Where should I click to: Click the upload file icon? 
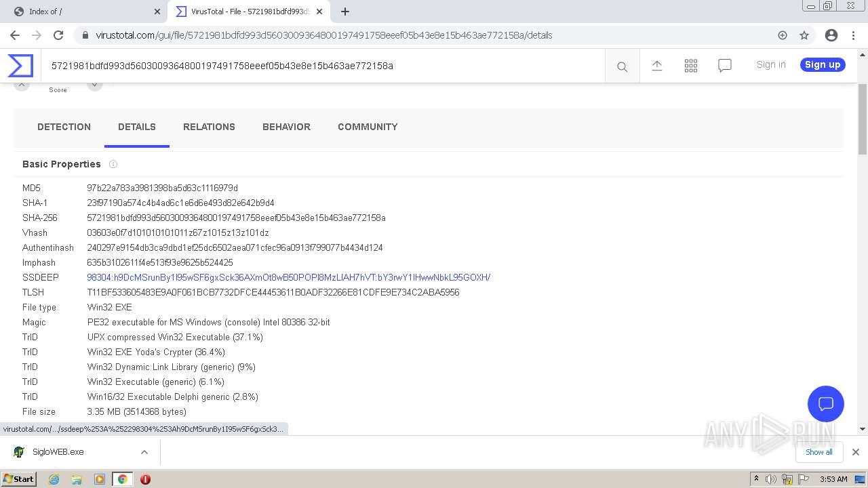point(656,66)
